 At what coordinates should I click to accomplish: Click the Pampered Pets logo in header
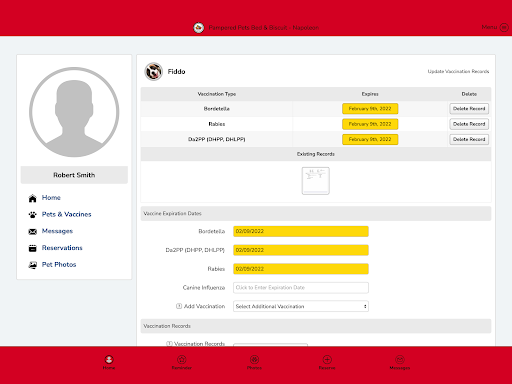tap(199, 28)
